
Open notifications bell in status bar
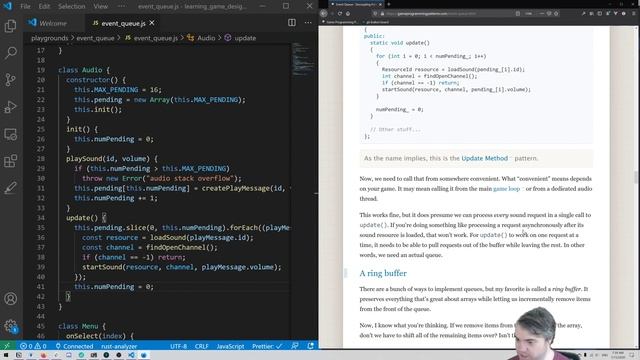(311, 346)
